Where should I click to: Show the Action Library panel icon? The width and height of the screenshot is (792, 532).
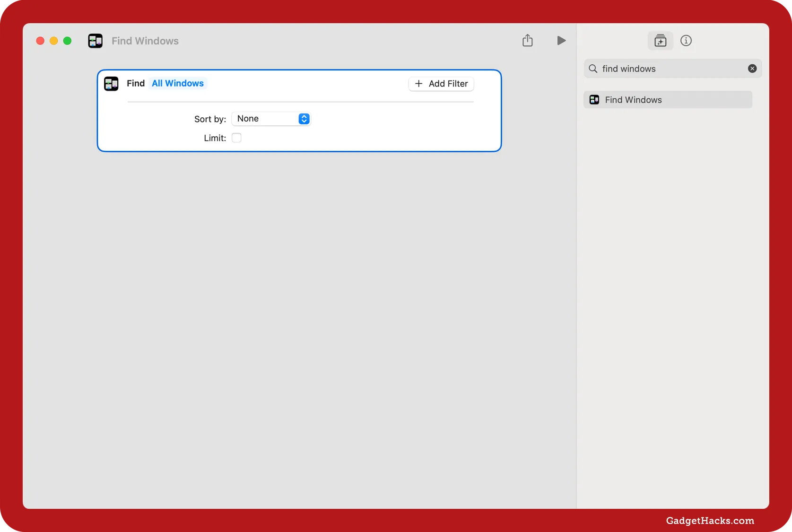click(x=660, y=41)
